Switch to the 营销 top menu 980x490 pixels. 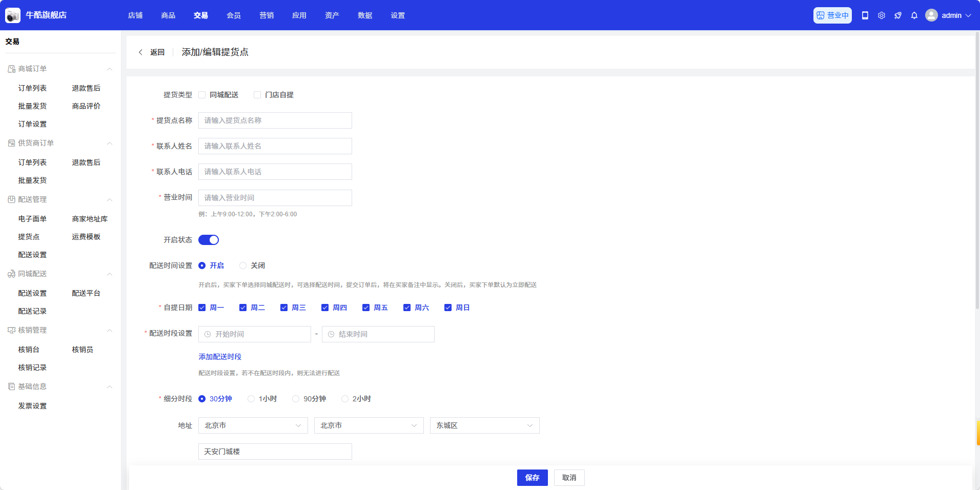coord(267,15)
